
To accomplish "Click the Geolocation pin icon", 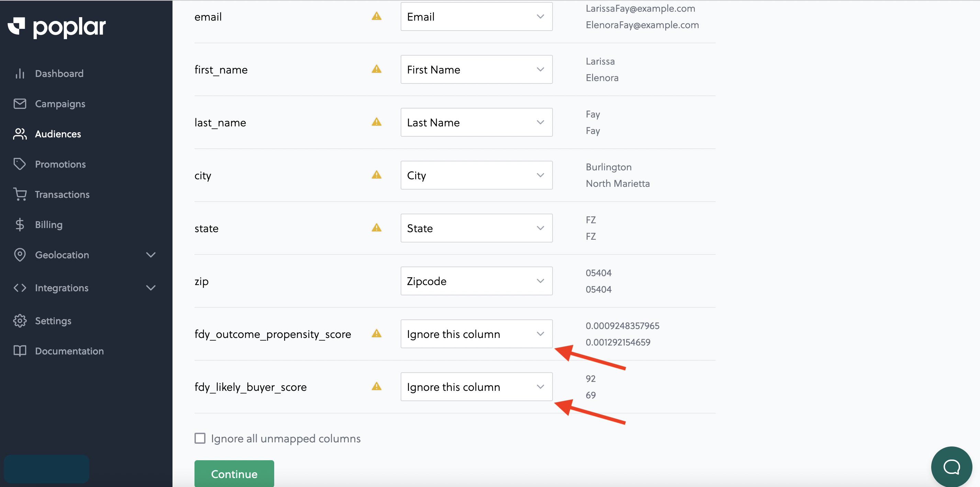I will tap(20, 255).
